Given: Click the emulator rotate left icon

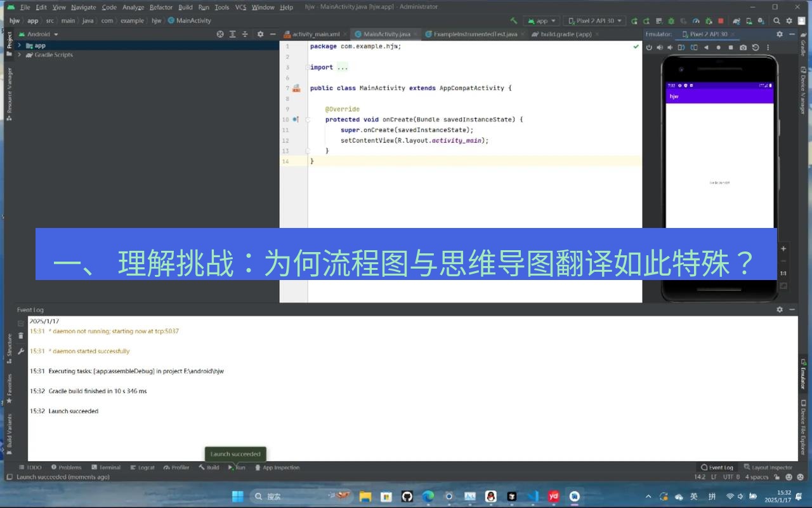Looking at the screenshot, I should (x=681, y=48).
